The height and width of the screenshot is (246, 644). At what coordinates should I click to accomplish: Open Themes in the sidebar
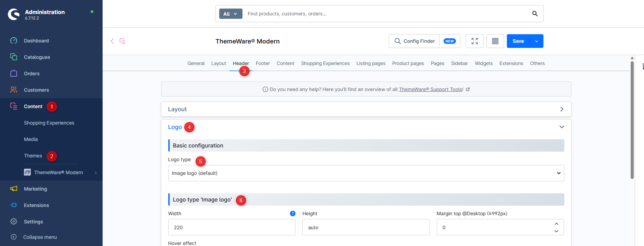33,156
